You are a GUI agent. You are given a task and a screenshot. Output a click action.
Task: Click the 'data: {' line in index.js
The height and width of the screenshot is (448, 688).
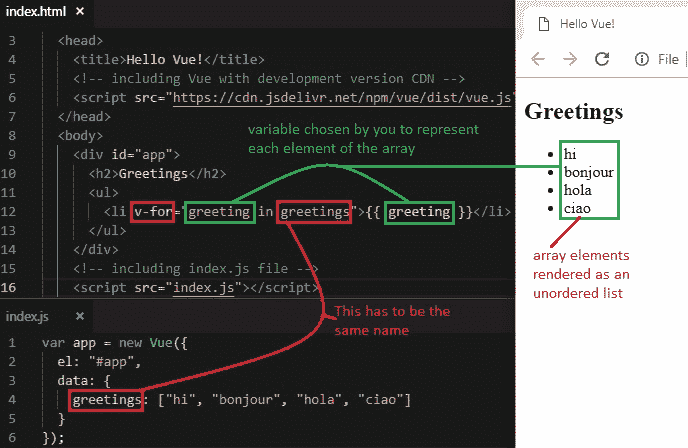(84, 381)
